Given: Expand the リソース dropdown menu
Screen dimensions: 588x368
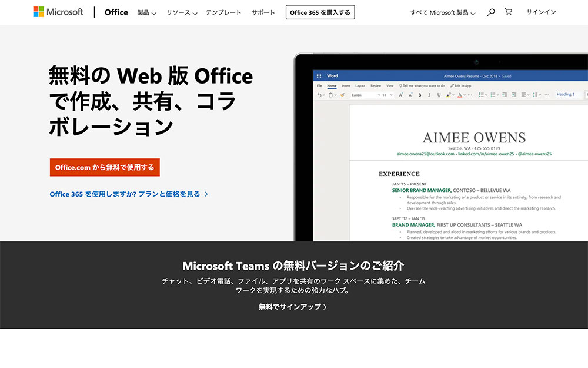Looking at the screenshot, I should point(182,12).
